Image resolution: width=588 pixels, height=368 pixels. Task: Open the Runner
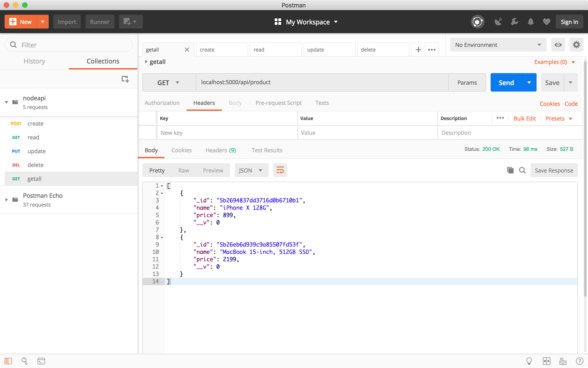pyautogui.click(x=100, y=22)
